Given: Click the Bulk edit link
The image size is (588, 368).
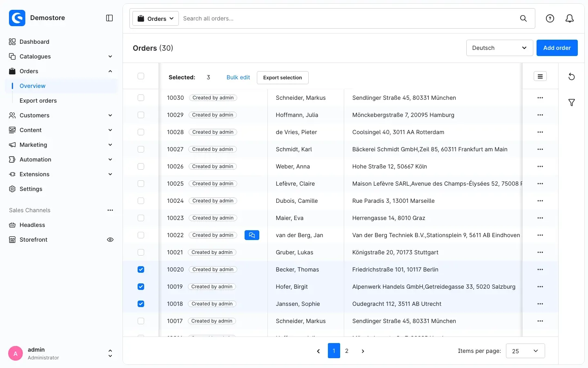Looking at the screenshot, I should point(238,77).
